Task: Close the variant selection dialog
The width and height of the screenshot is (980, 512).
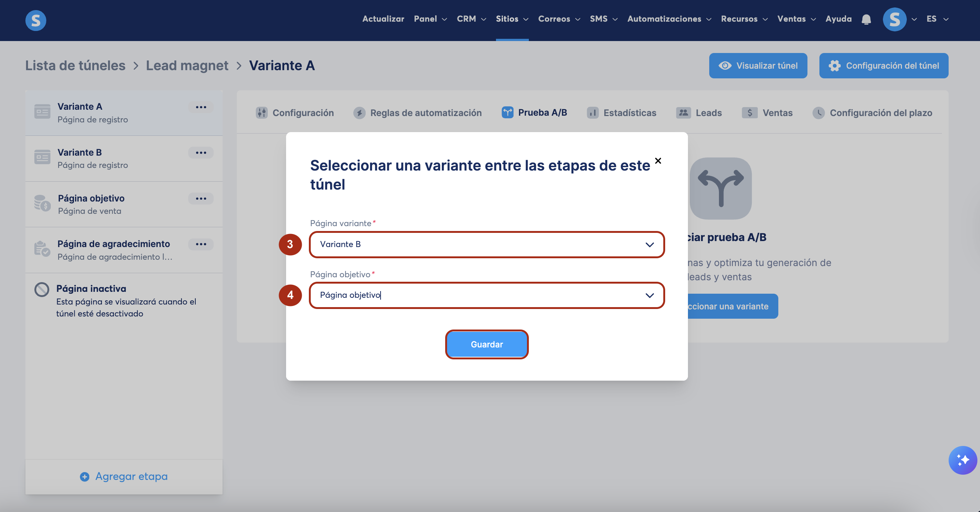Action: pyautogui.click(x=658, y=161)
